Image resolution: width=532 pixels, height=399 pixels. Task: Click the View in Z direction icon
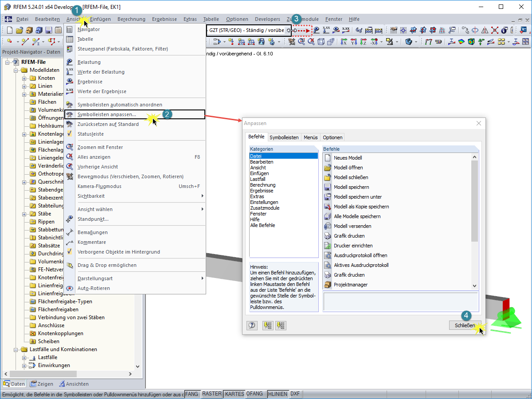click(x=364, y=41)
